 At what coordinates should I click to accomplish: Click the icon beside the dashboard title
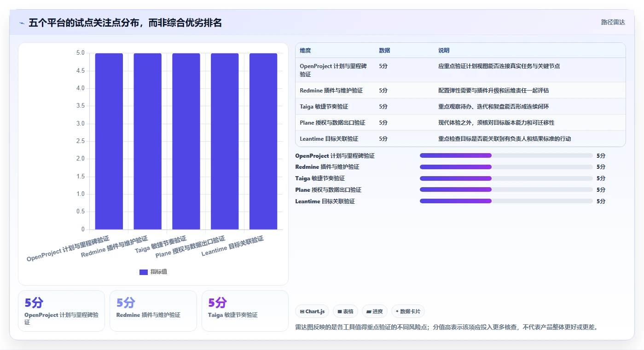(x=22, y=23)
